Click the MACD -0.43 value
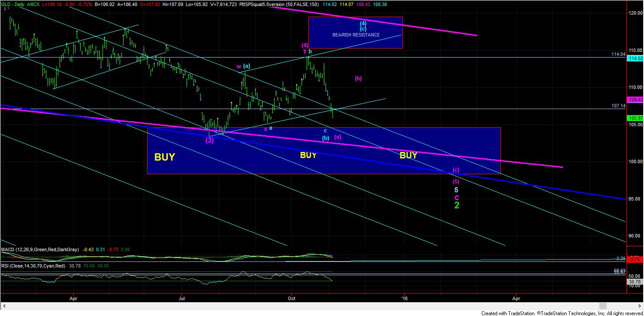 pos(88,249)
